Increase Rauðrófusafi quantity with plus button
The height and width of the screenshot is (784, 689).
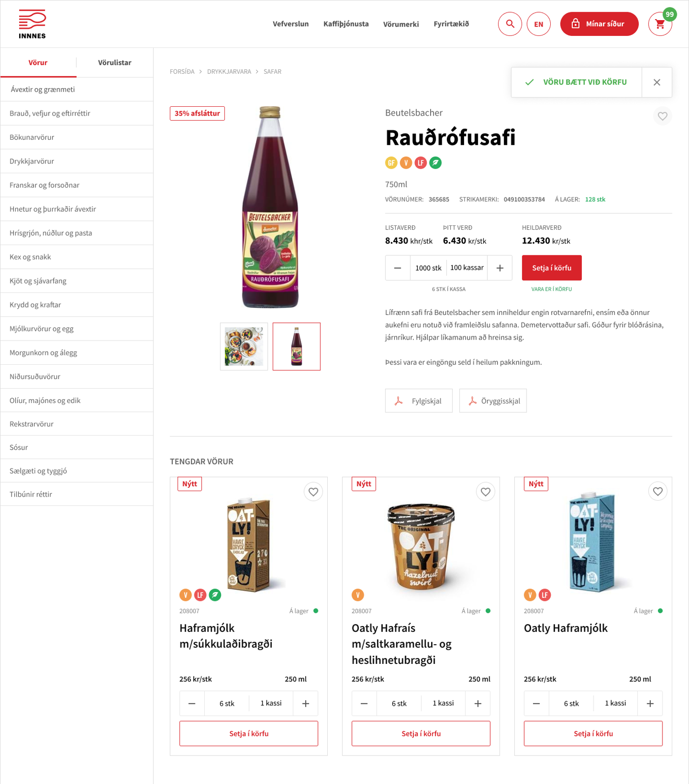pyautogui.click(x=500, y=268)
